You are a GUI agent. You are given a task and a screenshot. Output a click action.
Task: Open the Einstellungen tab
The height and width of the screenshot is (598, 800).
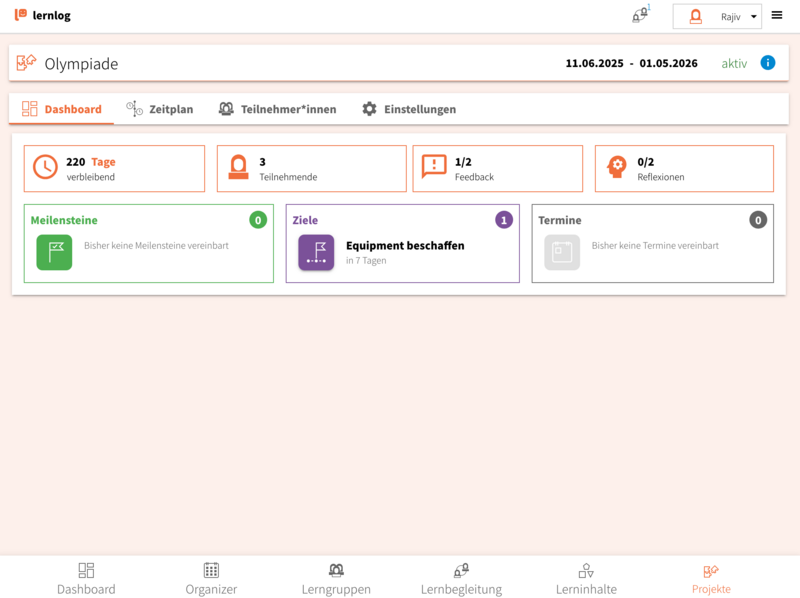click(x=409, y=109)
